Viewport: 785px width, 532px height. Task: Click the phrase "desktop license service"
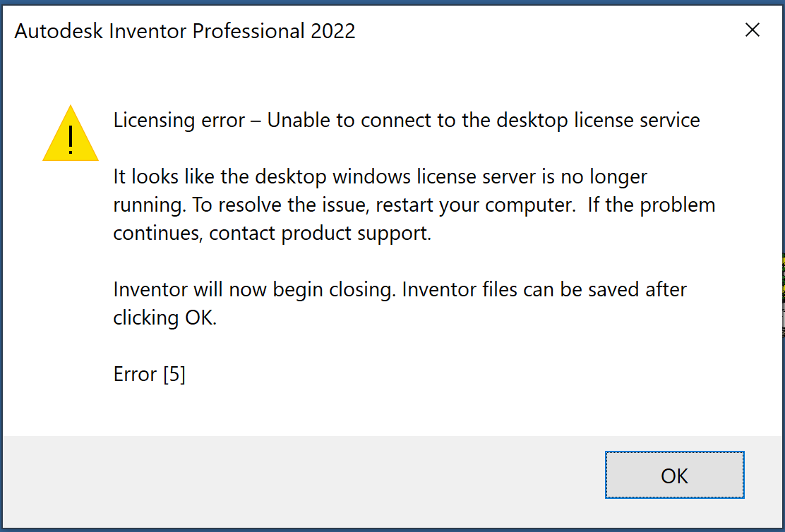pos(599,121)
